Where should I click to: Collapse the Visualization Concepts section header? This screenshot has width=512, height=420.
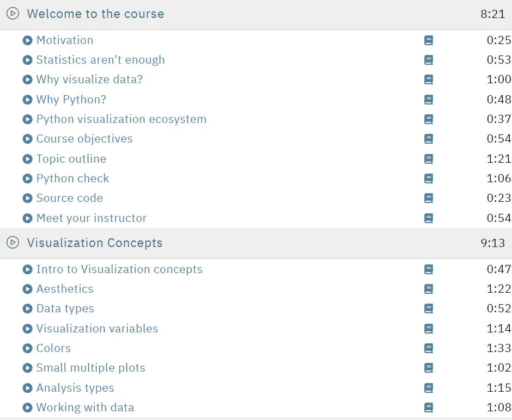coord(256,243)
